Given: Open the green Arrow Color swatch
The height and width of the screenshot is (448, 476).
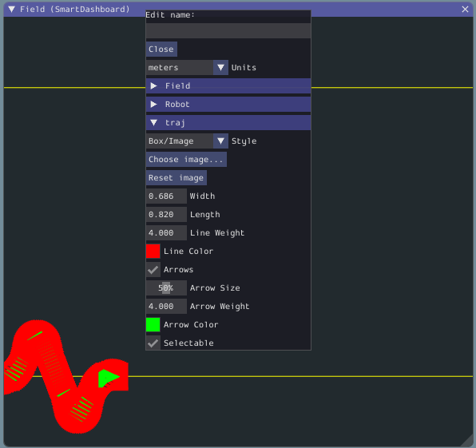Looking at the screenshot, I should click(x=153, y=325).
